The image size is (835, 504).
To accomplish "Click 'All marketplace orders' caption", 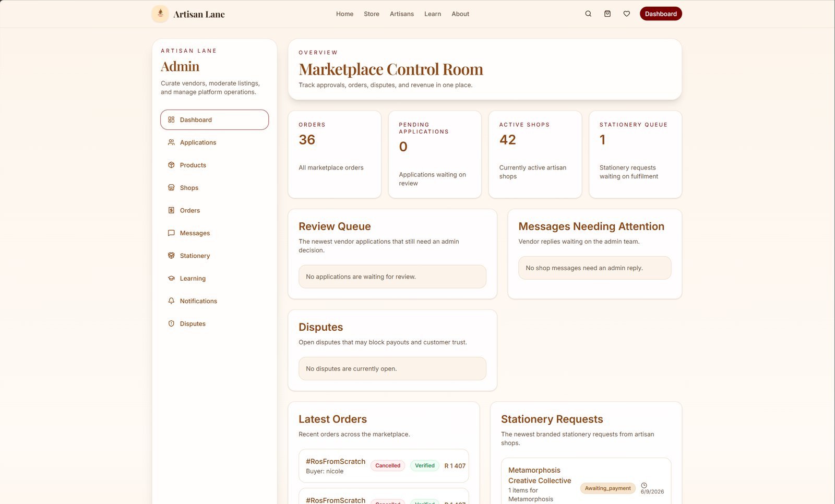I will [x=331, y=167].
